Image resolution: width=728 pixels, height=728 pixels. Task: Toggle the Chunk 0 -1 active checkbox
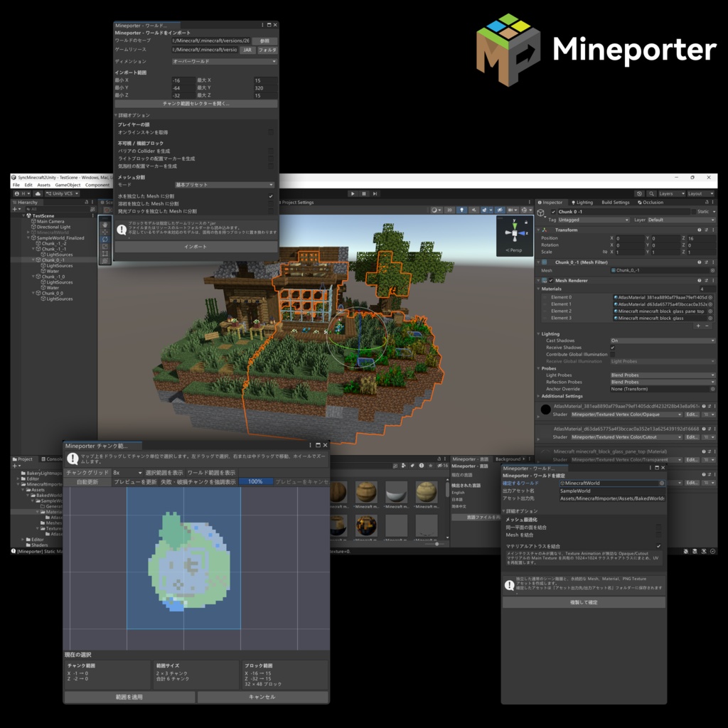coord(553,212)
